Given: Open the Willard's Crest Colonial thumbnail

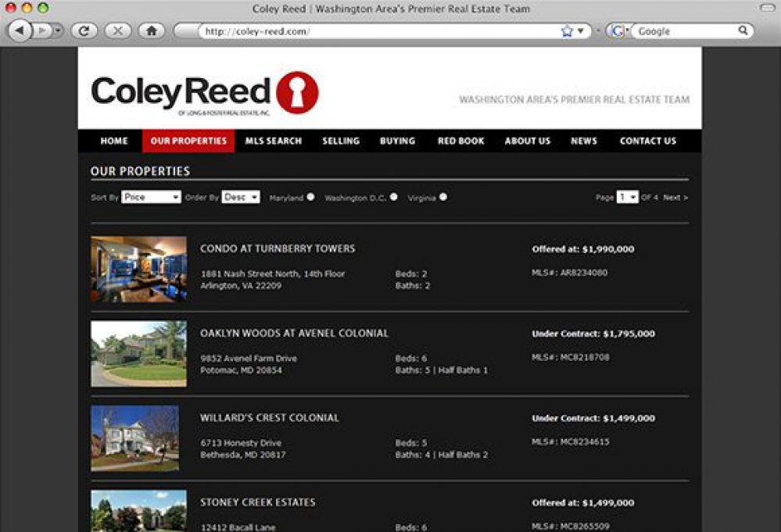Looking at the screenshot, I should (x=135, y=438).
